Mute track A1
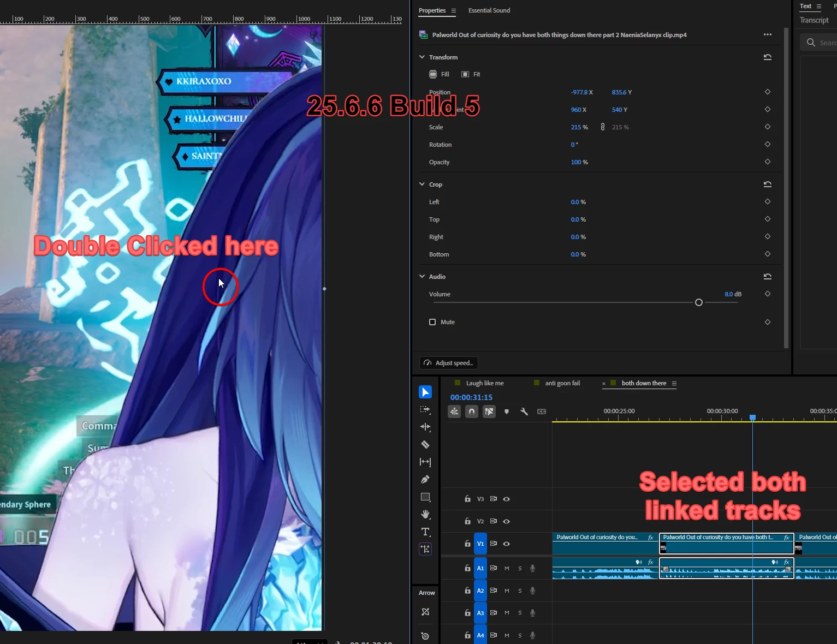 [x=507, y=568]
